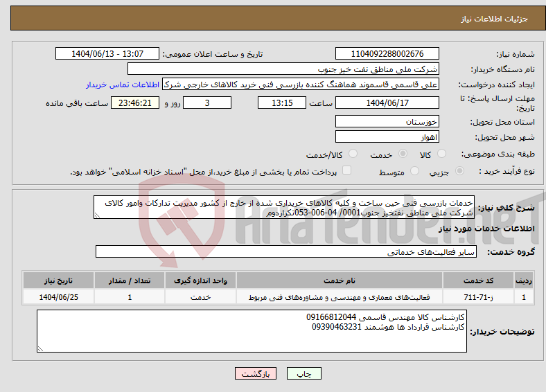Click the کد خدمت column header
The width and height of the screenshot is (546, 392).
(479, 280)
